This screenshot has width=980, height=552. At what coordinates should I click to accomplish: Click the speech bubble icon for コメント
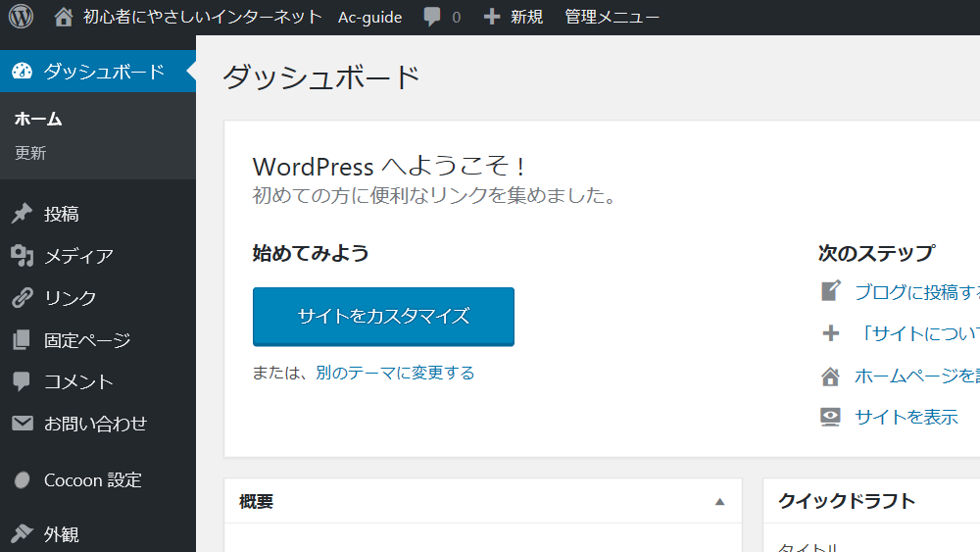[22, 381]
